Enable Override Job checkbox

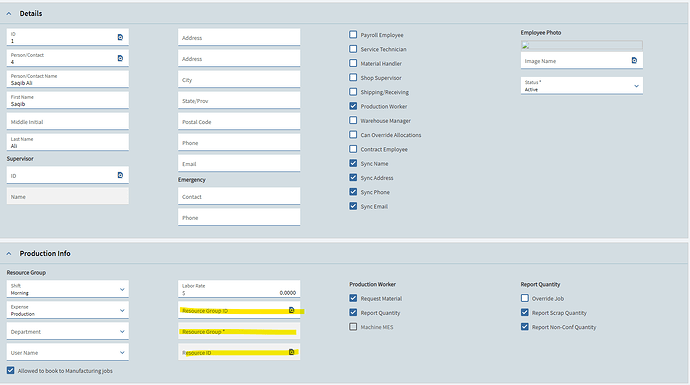525,298
